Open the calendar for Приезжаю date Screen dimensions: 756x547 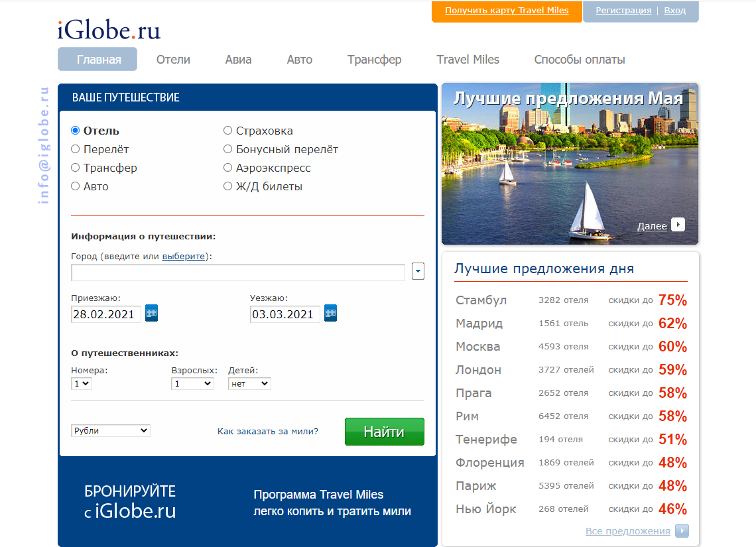tap(151, 313)
